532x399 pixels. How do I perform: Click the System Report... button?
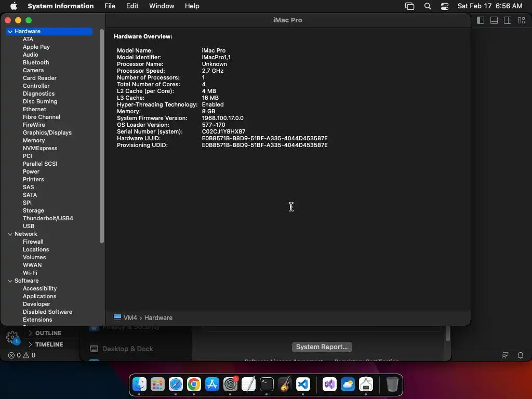pos(322,347)
